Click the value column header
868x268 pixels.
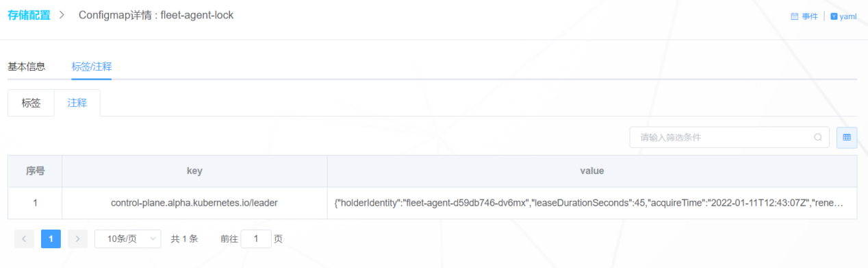click(x=592, y=171)
